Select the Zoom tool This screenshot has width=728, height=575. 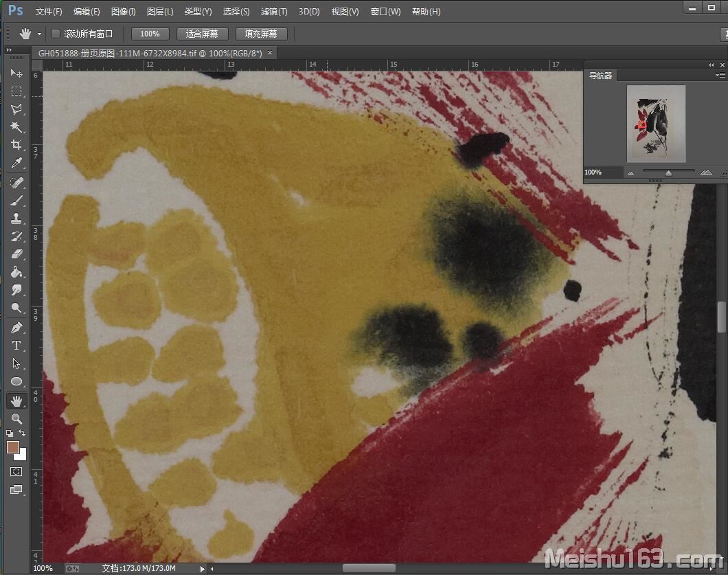pos(16,419)
